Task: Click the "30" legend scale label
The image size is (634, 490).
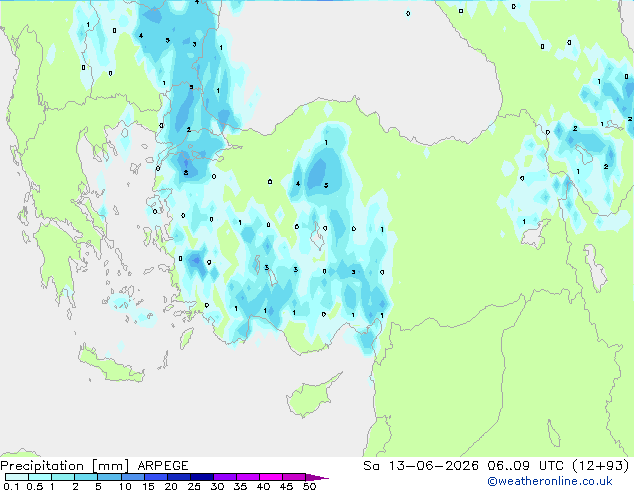Action: tap(217, 486)
